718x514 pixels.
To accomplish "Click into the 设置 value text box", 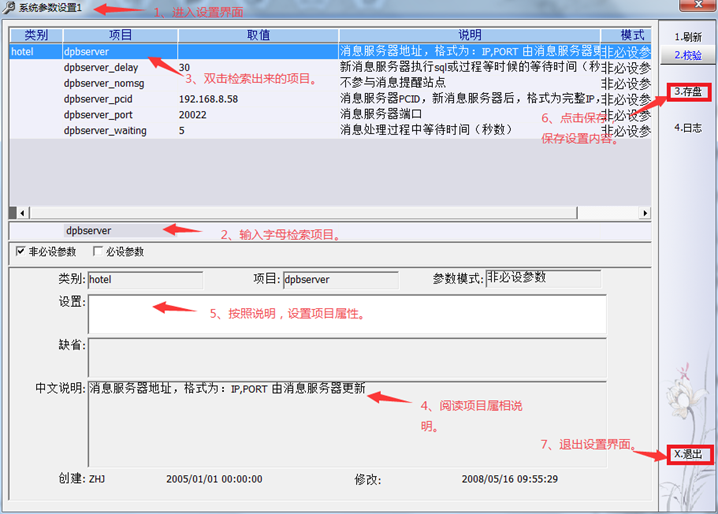I will 346,313.
